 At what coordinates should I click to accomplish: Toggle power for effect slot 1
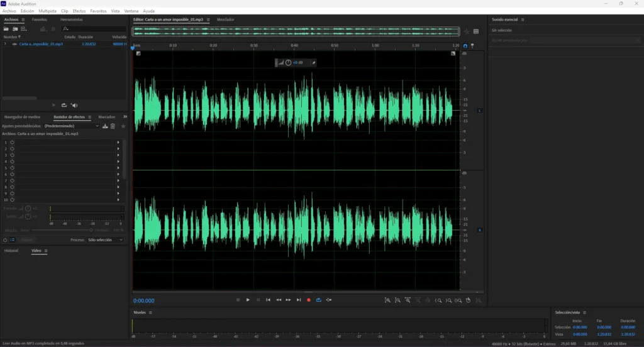pyautogui.click(x=13, y=142)
